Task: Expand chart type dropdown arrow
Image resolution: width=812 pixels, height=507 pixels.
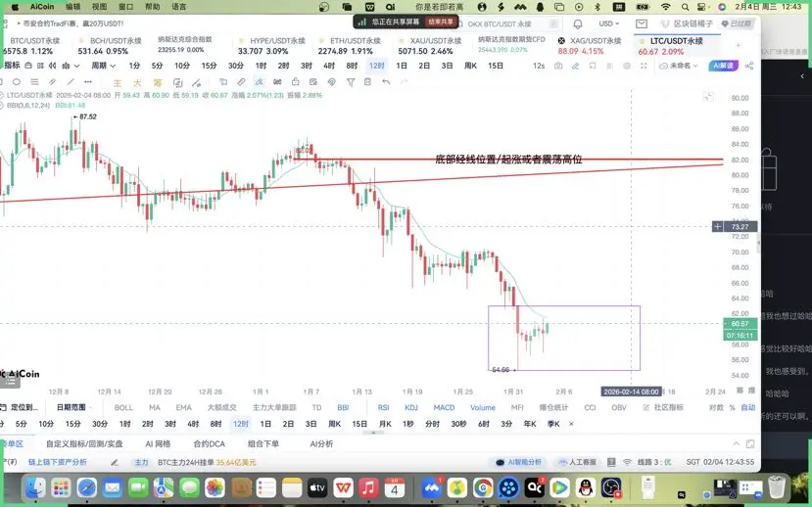Action: (76, 66)
